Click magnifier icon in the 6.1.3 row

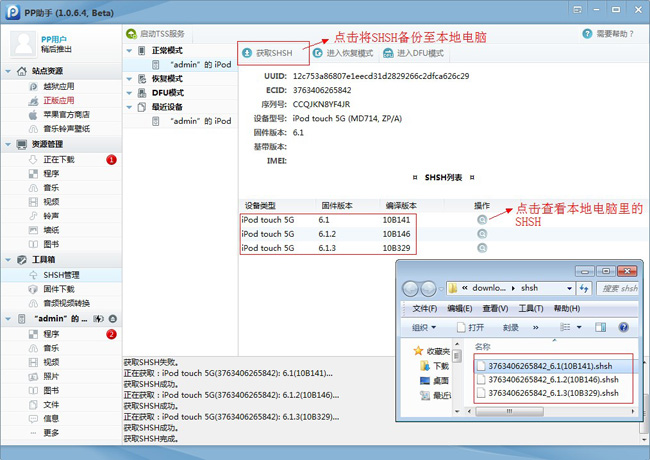click(x=482, y=247)
